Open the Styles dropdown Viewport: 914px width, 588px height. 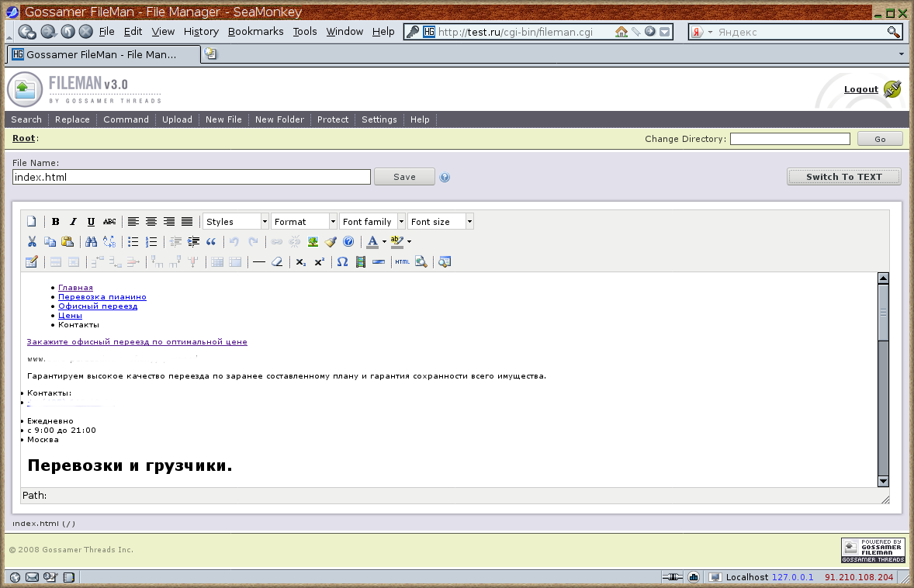[x=236, y=222]
